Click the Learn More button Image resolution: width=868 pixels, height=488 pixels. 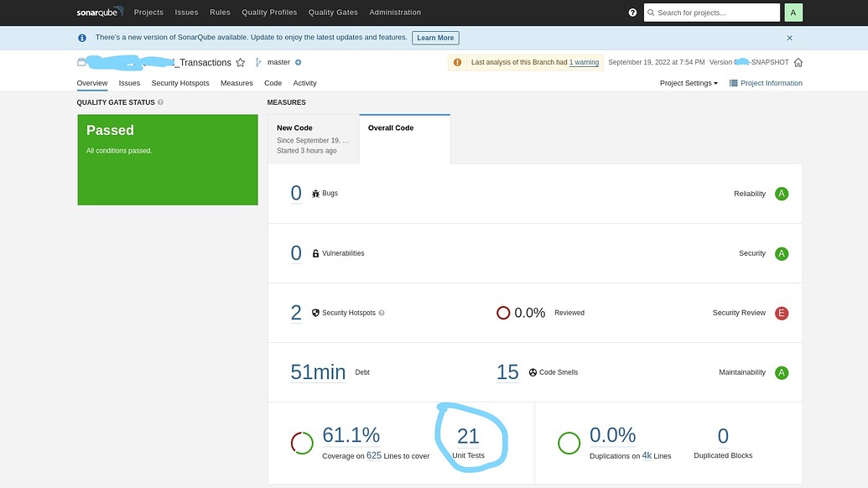coord(435,37)
